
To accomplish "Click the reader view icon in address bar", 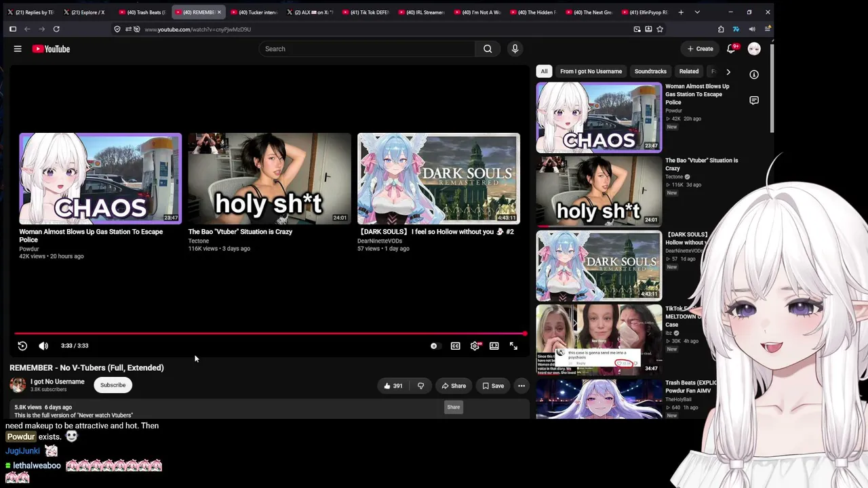I will tap(648, 29).
